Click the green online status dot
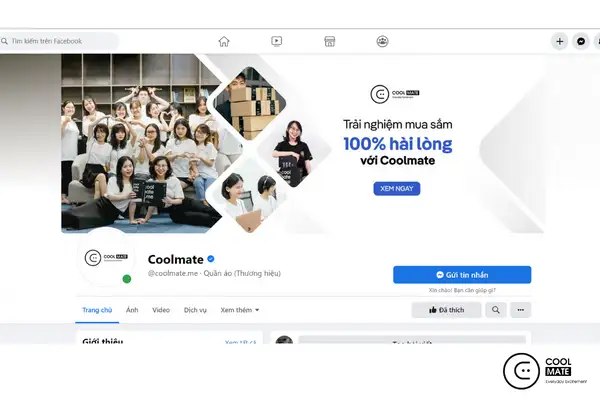Image resolution: width=600 pixels, height=400 pixels. click(x=127, y=279)
